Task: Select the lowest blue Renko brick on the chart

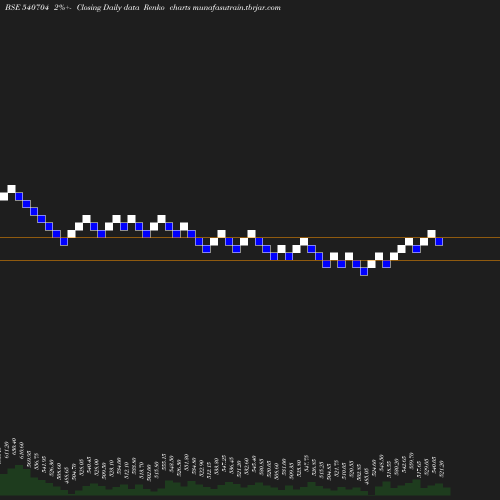Action: (364, 272)
